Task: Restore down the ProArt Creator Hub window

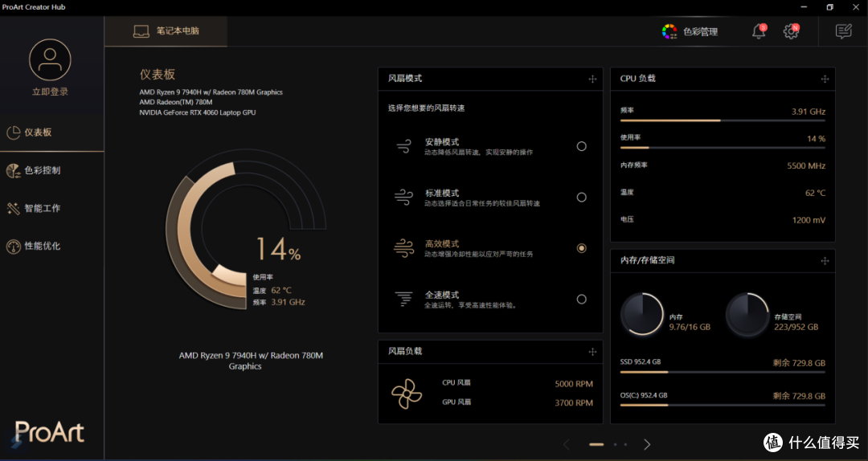Action: point(829,7)
